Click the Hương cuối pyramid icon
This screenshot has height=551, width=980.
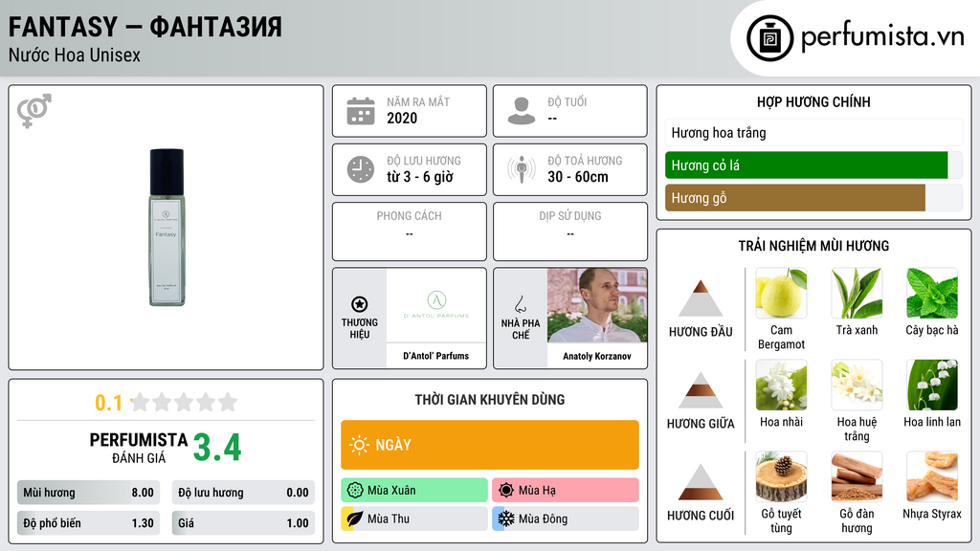tap(701, 482)
